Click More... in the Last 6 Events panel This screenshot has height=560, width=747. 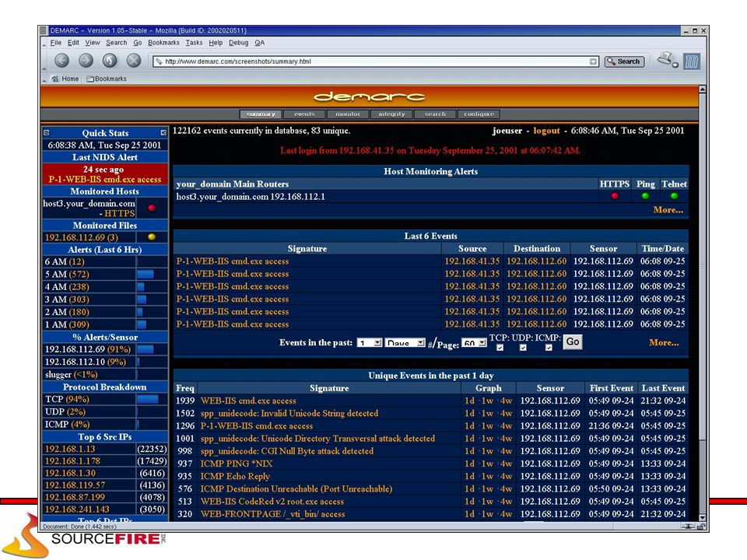(x=664, y=342)
